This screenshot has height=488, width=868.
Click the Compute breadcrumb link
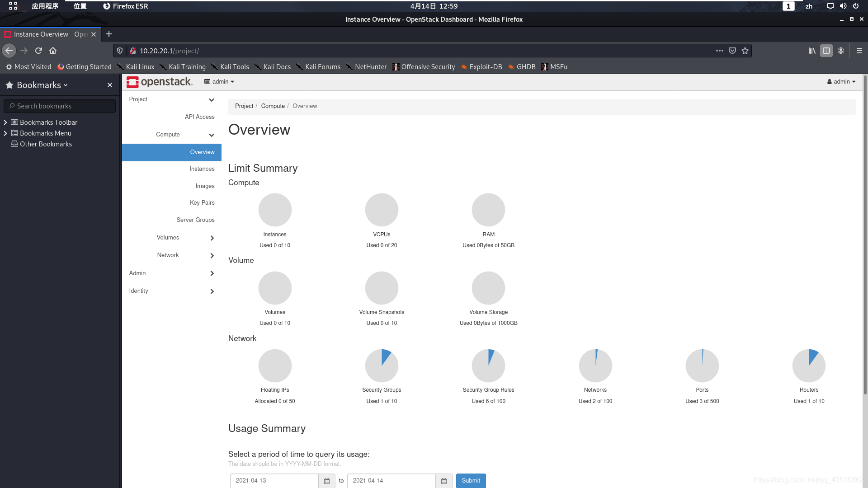tap(273, 106)
